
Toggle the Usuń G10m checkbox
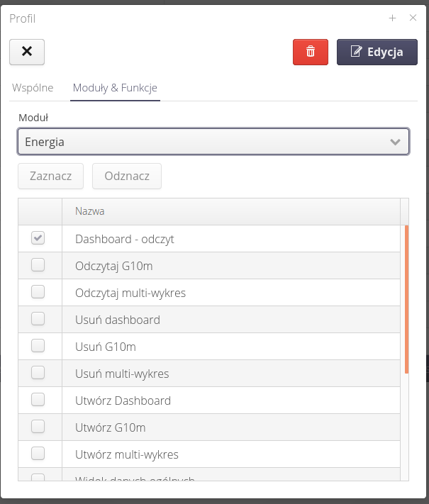(x=38, y=346)
